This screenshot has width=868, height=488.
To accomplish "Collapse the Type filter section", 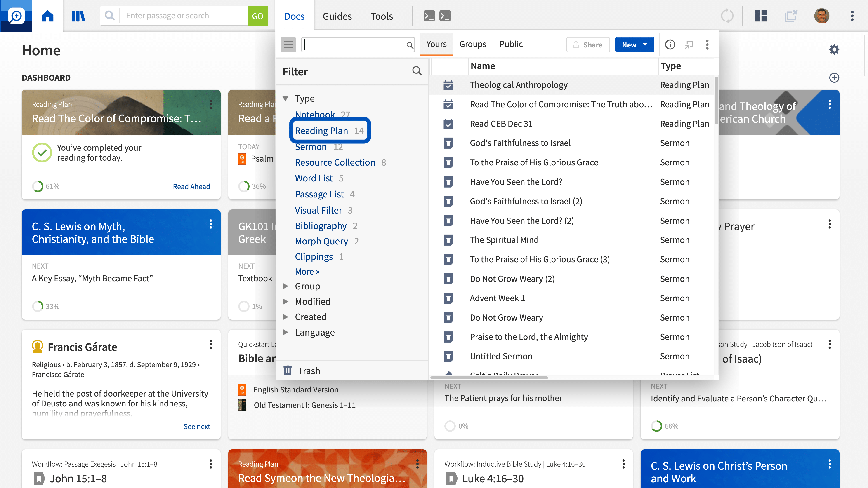I will click(285, 98).
